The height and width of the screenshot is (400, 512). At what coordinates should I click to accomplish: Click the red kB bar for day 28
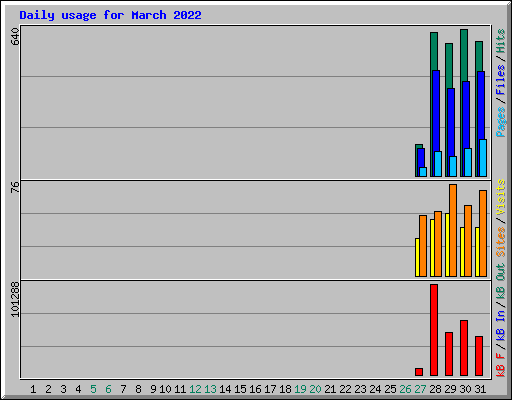coord(434,330)
